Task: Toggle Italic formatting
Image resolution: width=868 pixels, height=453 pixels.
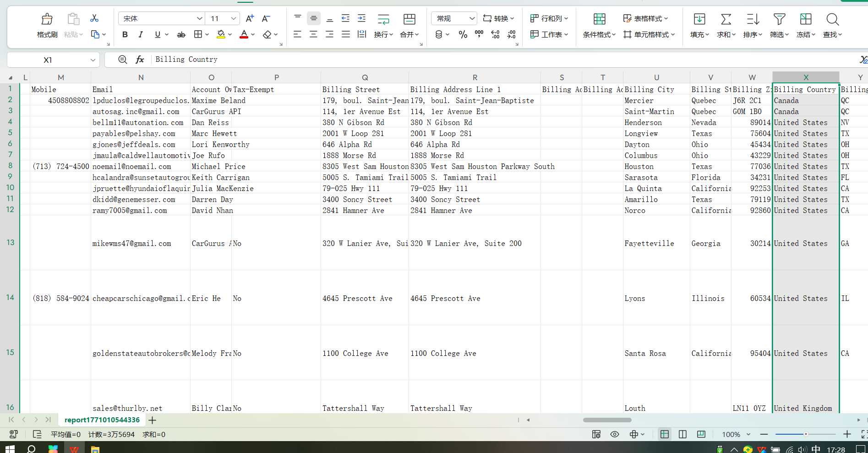Action: [x=141, y=34]
